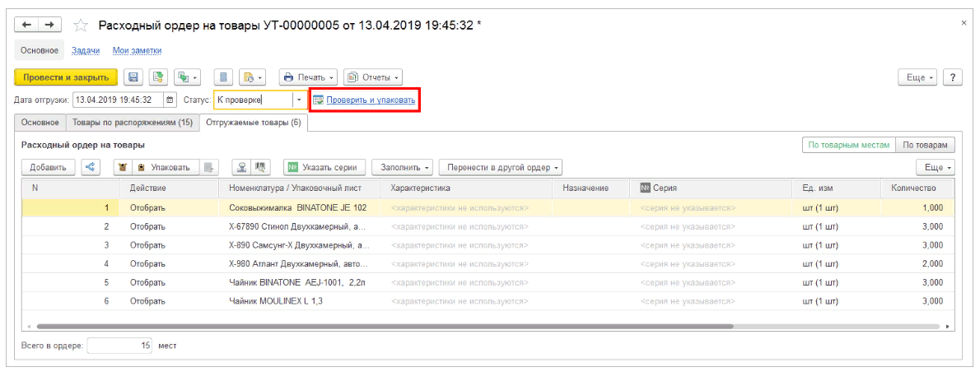The width and height of the screenshot is (980, 381).
Task: Click the split row icon next to Добавить
Action: pyautogui.click(x=89, y=167)
